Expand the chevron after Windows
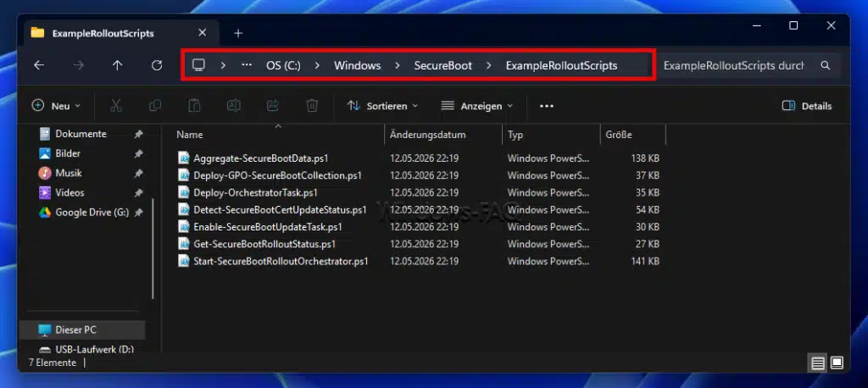 point(398,65)
